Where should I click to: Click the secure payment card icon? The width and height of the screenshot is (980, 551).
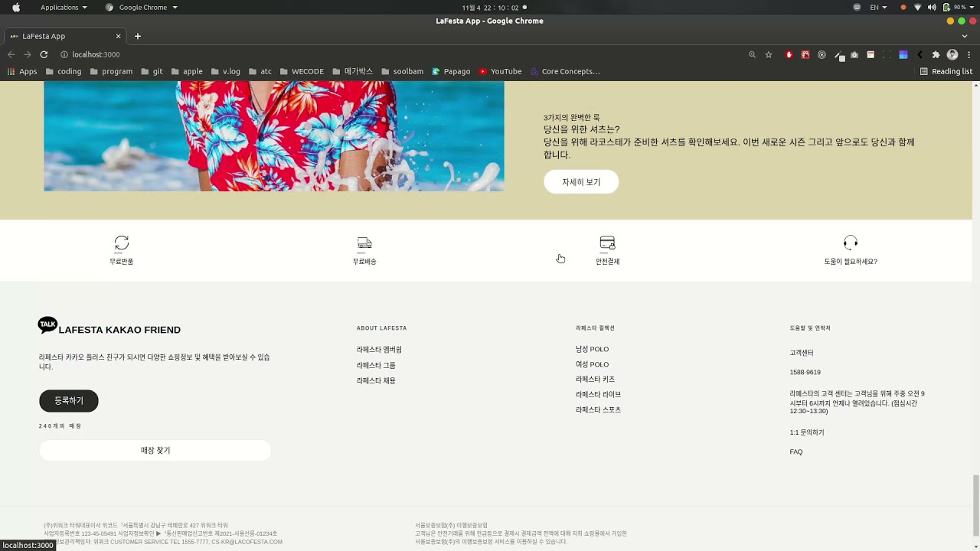click(607, 243)
